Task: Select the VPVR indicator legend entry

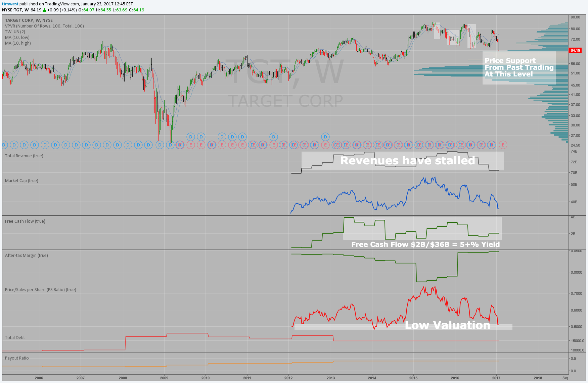Action: 44,26
